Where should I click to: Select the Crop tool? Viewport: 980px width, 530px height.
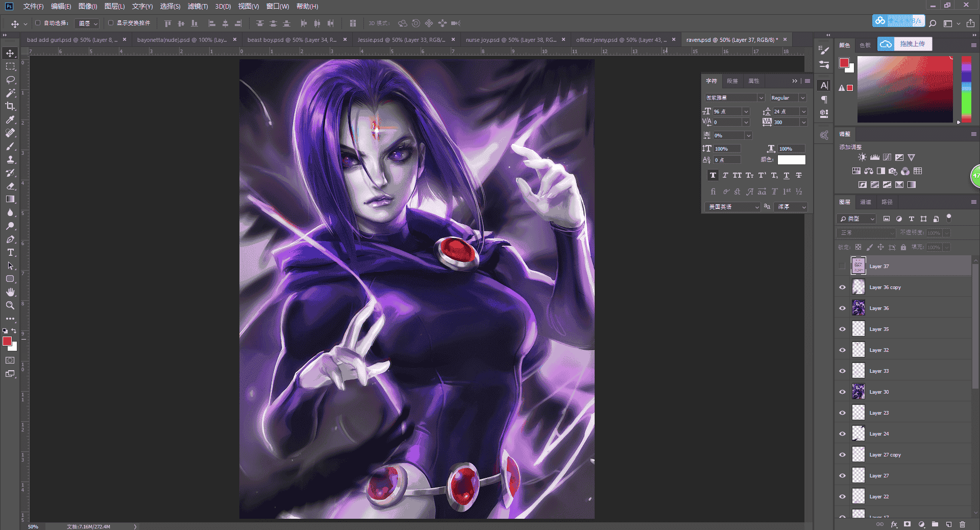[x=10, y=106]
